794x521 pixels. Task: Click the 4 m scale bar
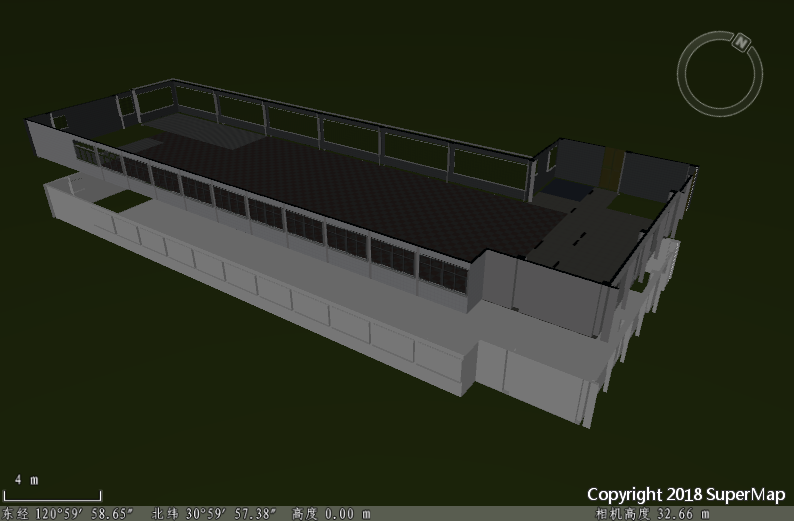tap(52, 496)
